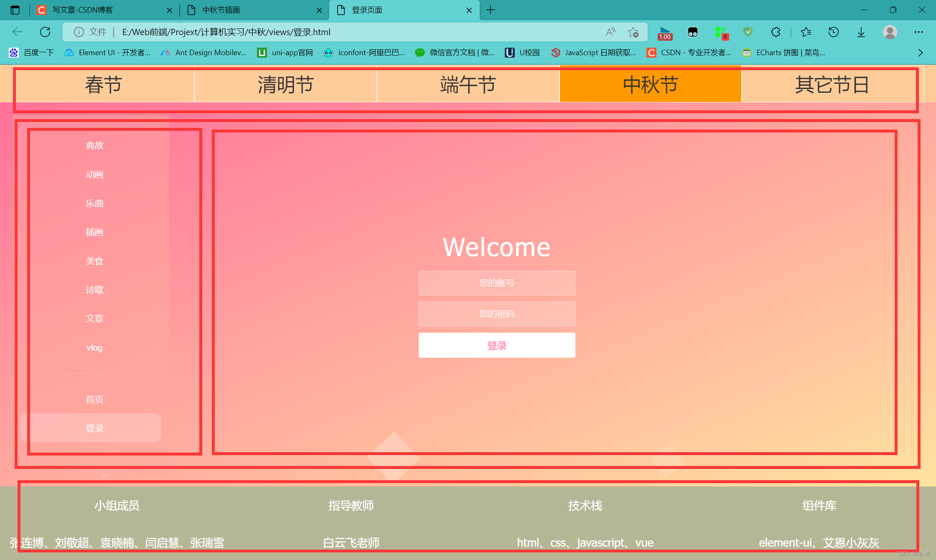Select the 清明节 navigation tab
This screenshot has height=560, width=936.
click(286, 85)
